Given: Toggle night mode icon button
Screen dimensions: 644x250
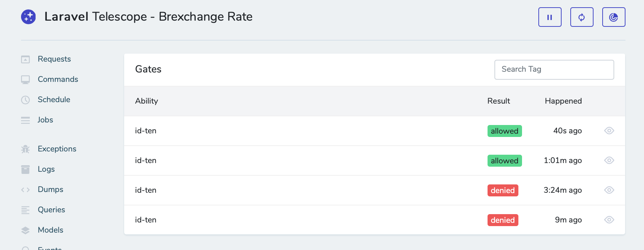Looking at the screenshot, I should (614, 17).
